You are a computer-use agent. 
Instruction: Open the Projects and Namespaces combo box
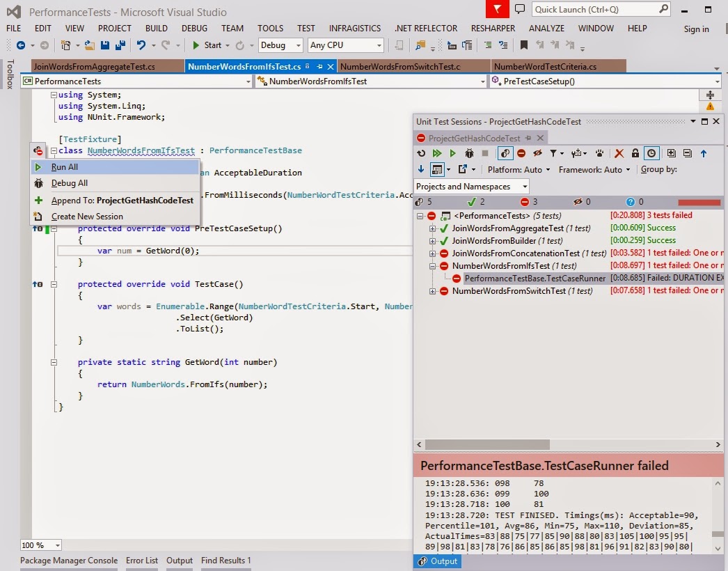coord(471,187)
